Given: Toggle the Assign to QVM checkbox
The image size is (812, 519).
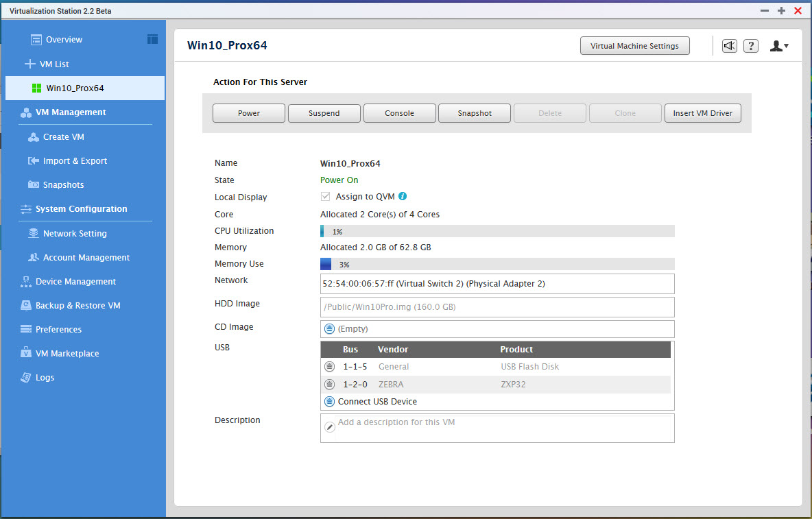Looking at the screenshot, I should tap(326, 197).
